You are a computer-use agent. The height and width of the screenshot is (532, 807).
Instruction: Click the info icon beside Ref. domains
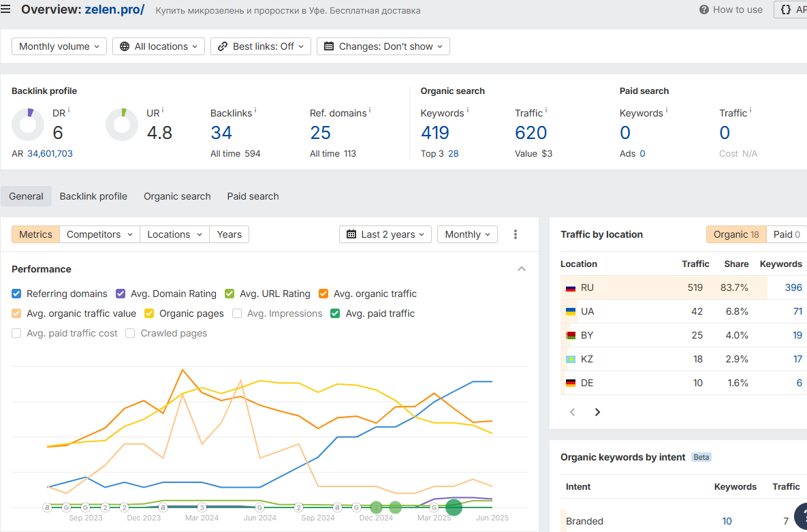click(x=370, y=110)
